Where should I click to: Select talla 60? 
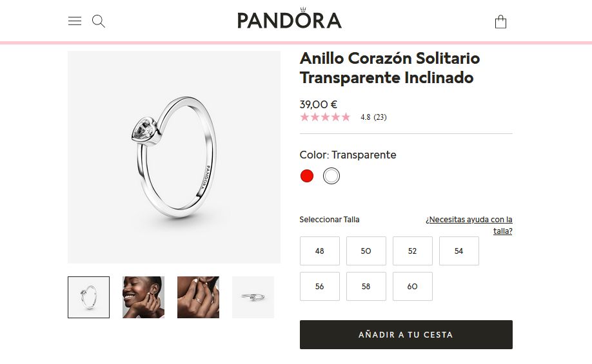coord(413,286)
